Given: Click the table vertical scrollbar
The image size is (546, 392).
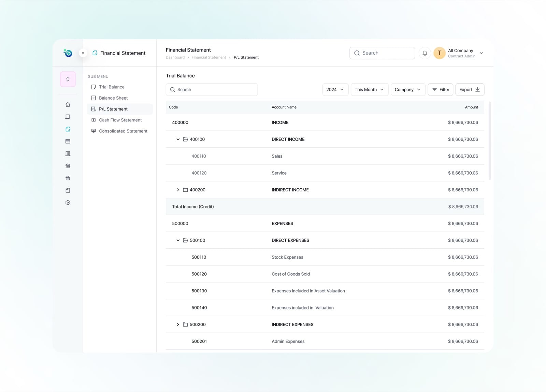Looking at the screenshot, I should 490,141.
